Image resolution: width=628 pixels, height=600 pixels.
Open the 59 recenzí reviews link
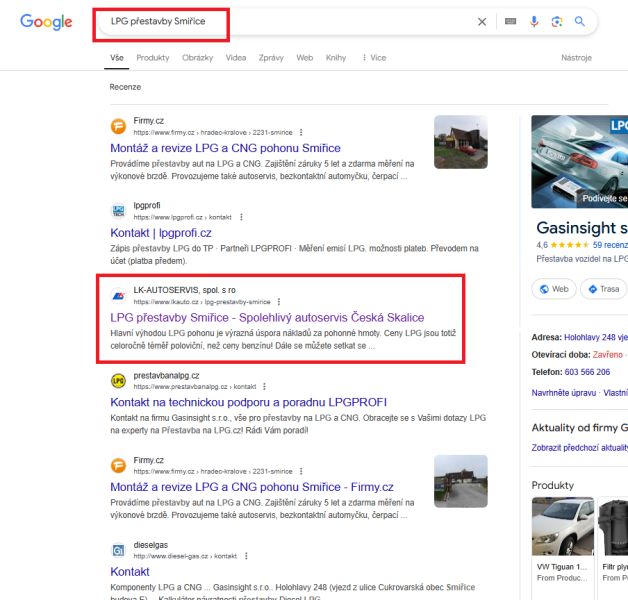click(610, 245)
